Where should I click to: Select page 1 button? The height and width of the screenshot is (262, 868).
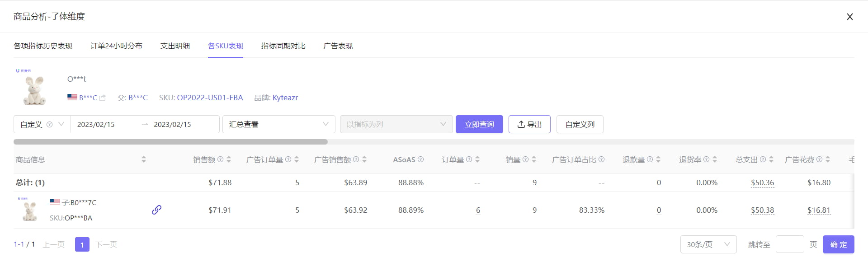[x=82, y=244]
